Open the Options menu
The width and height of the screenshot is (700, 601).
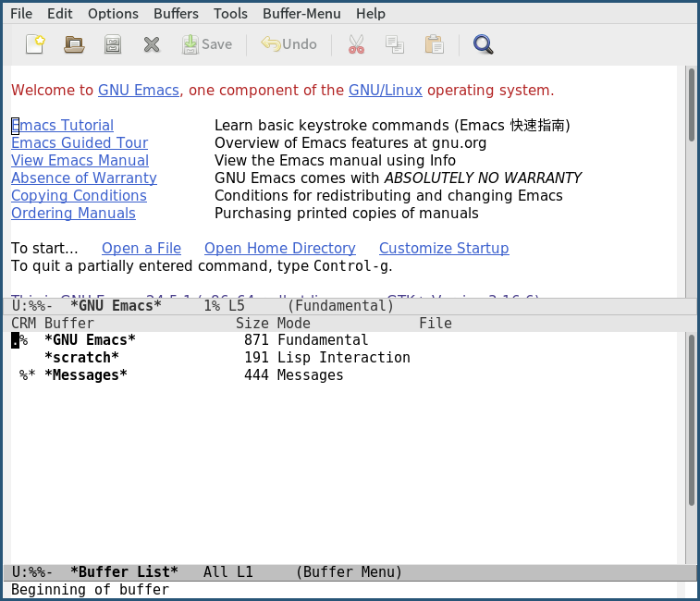113,14
